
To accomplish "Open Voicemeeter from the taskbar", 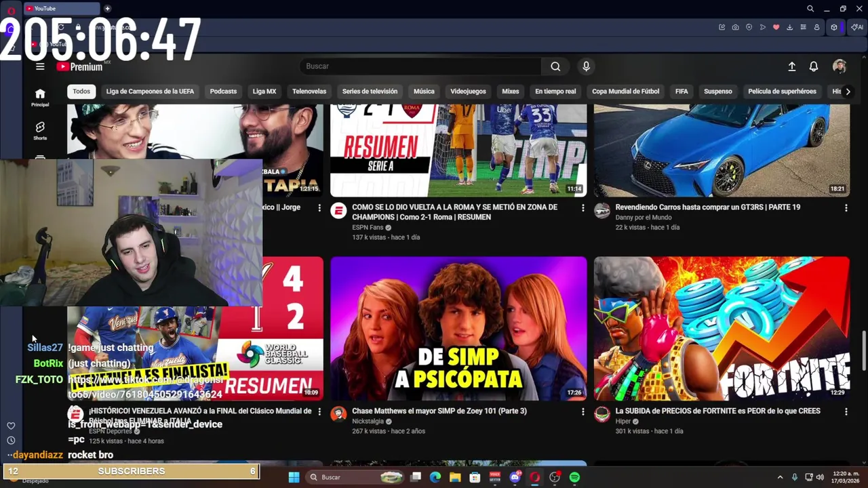I will (495, 477).
